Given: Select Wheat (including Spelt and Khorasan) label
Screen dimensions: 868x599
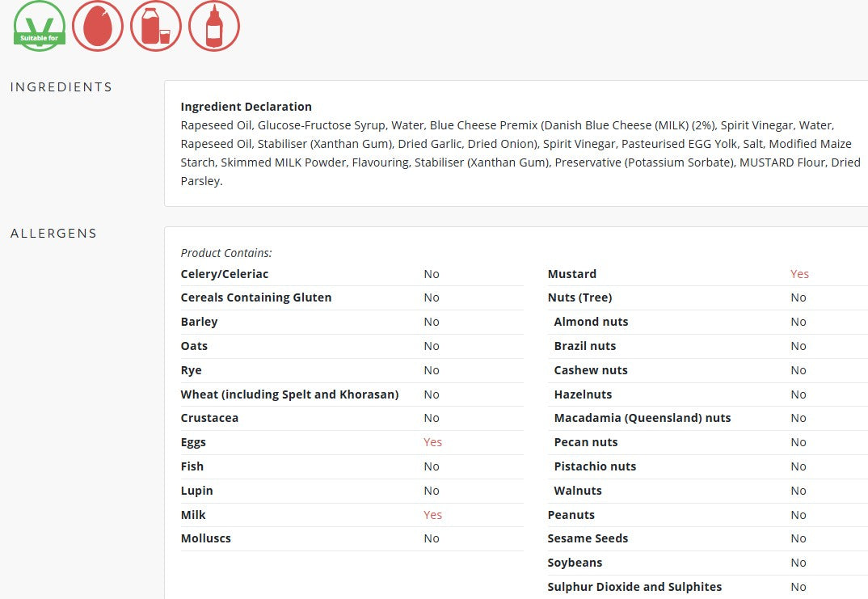Looking at the screenshot, I should point(289,394).
